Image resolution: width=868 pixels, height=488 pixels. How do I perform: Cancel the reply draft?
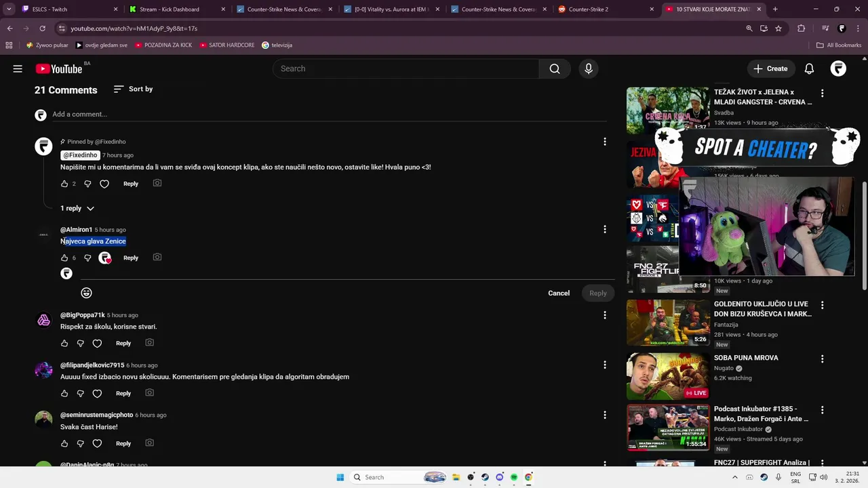click(x=559, y=293)
